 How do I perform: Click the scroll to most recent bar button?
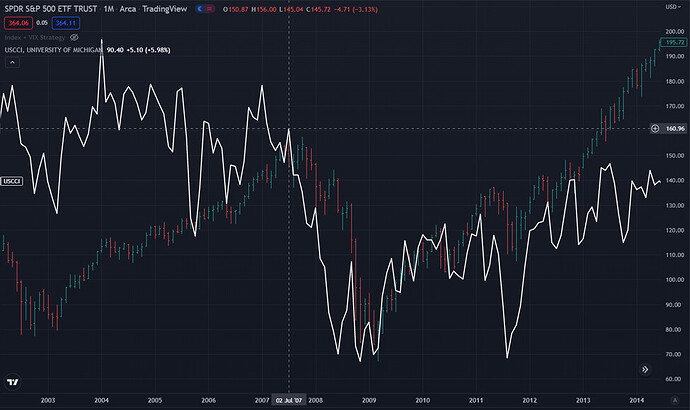pos(645,370)
